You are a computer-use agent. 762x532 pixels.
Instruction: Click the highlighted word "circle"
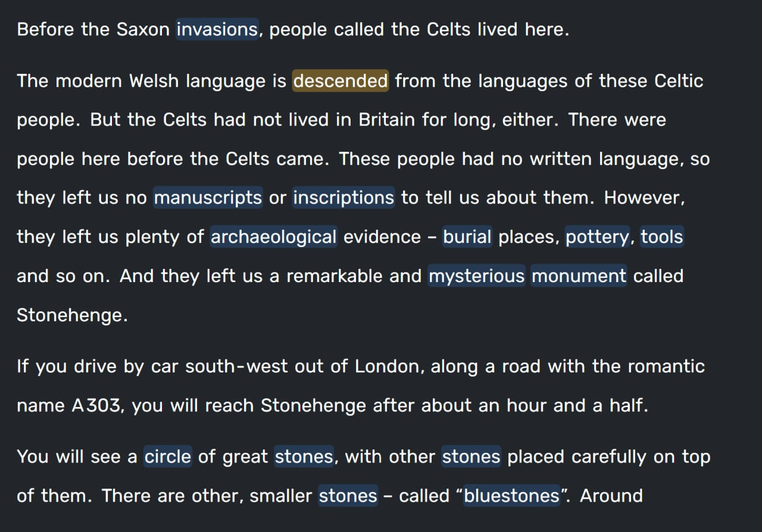168,456
